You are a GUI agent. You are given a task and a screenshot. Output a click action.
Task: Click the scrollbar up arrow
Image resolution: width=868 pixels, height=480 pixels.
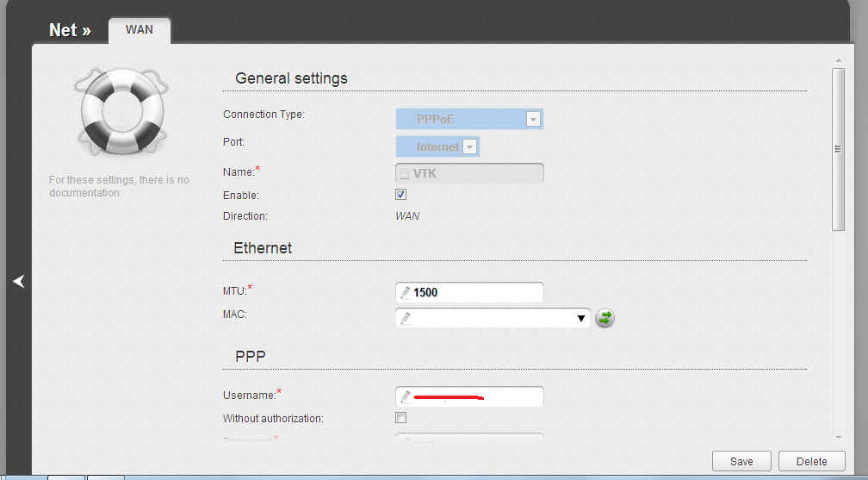pyautogui.click(x=838, y=61)
